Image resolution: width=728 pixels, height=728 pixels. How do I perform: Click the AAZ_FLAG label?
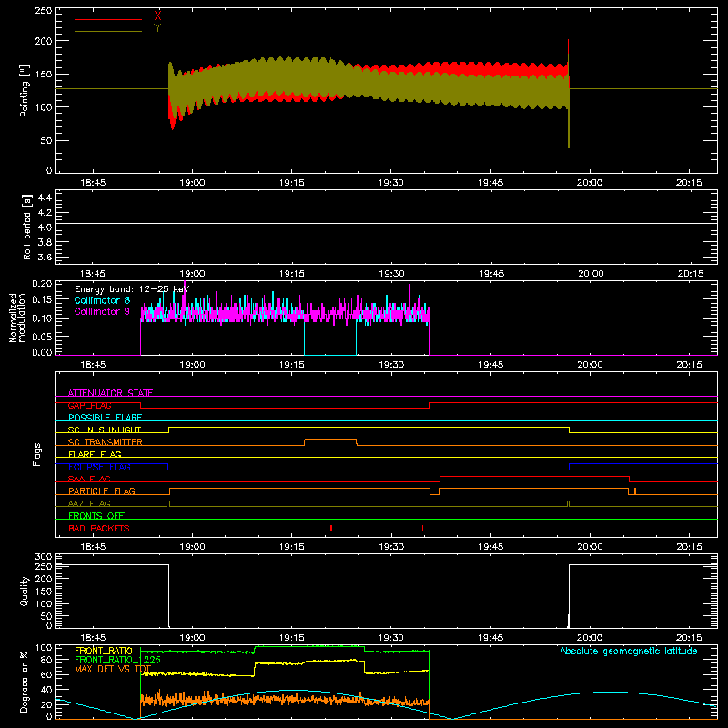pyautogui.click(x=89, y=503)
